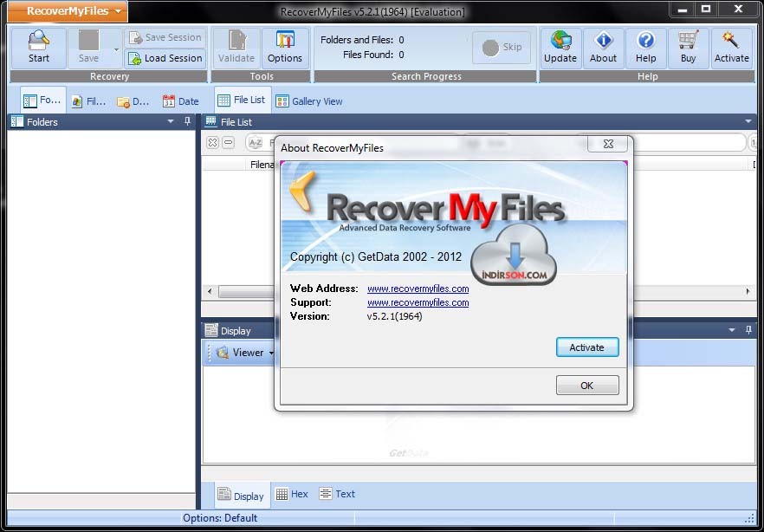The image size is (764, 532).
Task: Open the Display panel dropdown arrow
Action: (732, 330)
